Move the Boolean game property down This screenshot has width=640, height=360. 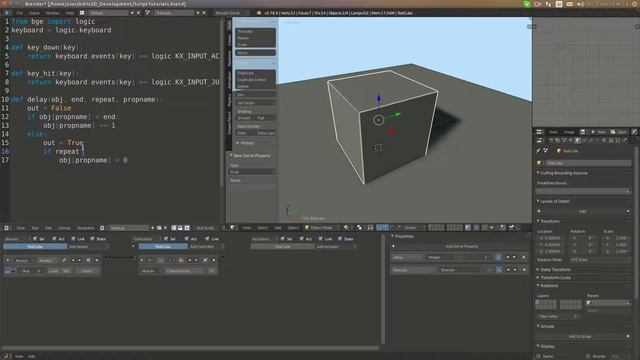514,270
